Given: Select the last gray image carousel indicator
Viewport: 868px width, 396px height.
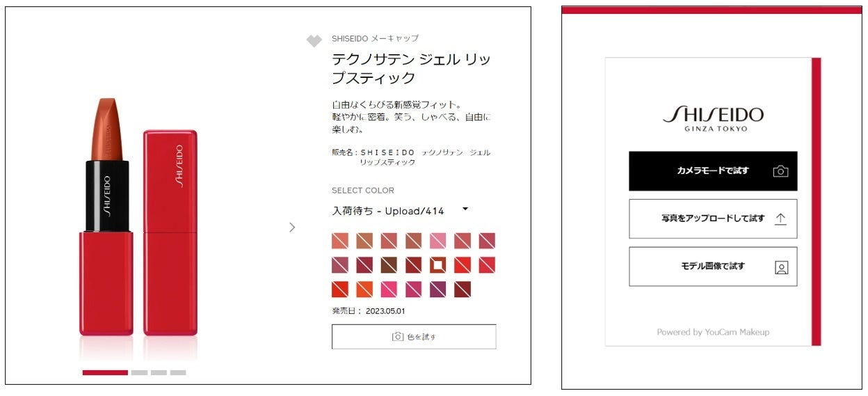Looking at the screenshot, I should [178, 372].
